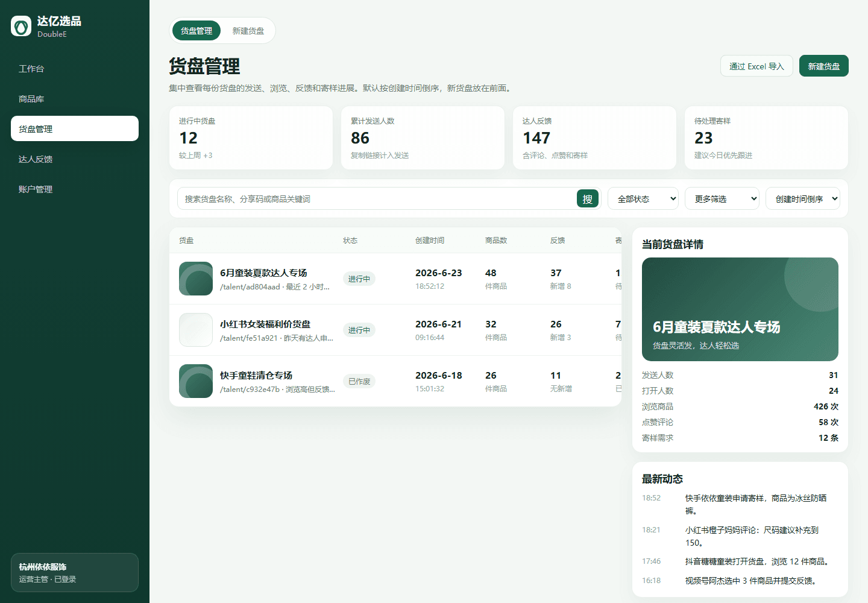Click the 发送人数 31 detail row
Screen dimensions: 868x603
740,375
